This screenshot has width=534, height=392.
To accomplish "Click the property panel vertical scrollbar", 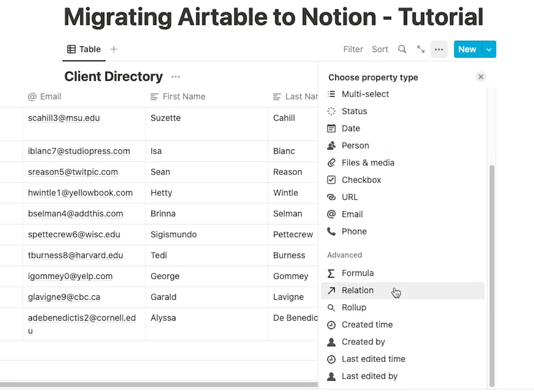I will point(492,276).
